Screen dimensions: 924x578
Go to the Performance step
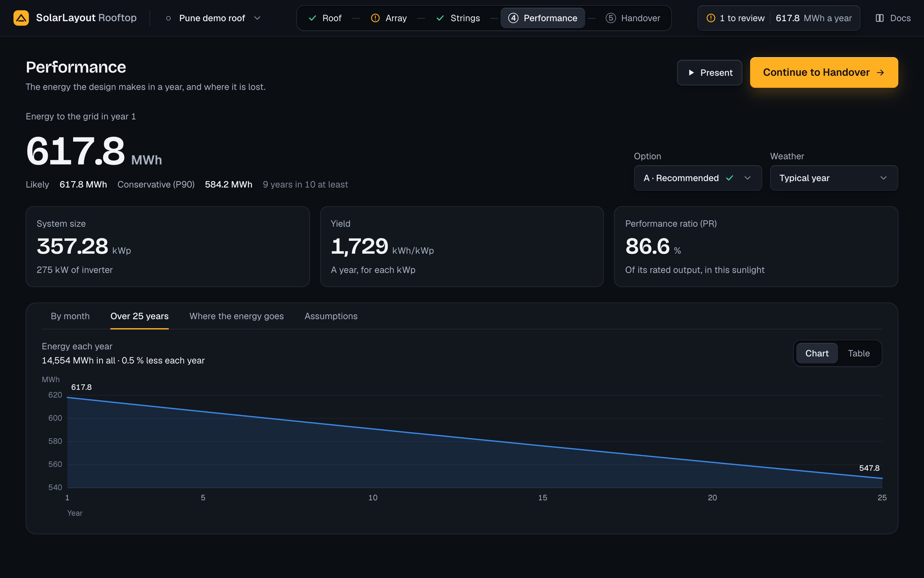[543, 18]
